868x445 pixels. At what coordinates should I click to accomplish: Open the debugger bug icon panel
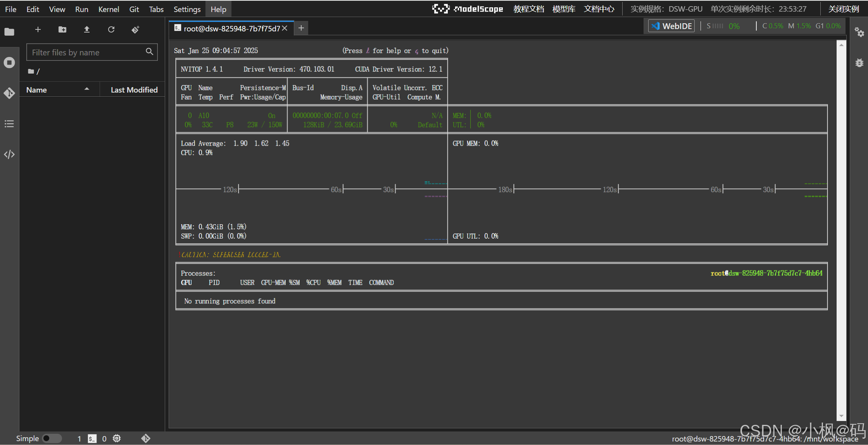tap(859, 63)
